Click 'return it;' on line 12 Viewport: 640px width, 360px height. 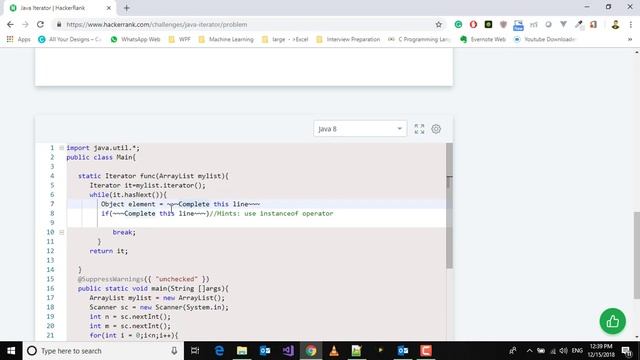109,251
